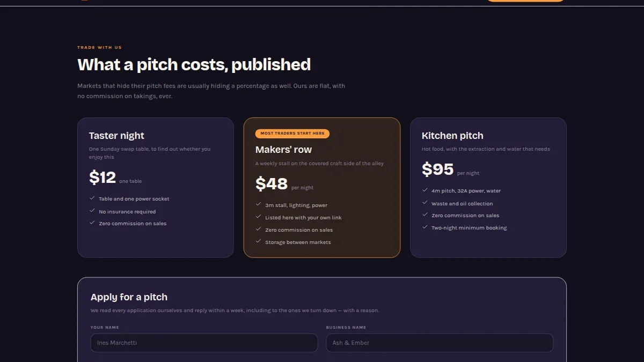Click the Your Name input field

[x=204, y=343]
